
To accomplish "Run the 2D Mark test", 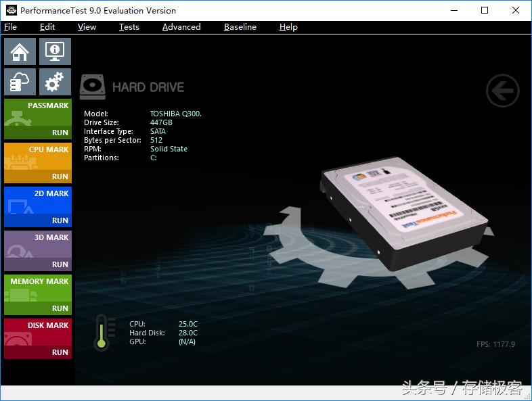I will tap(38, 220).
